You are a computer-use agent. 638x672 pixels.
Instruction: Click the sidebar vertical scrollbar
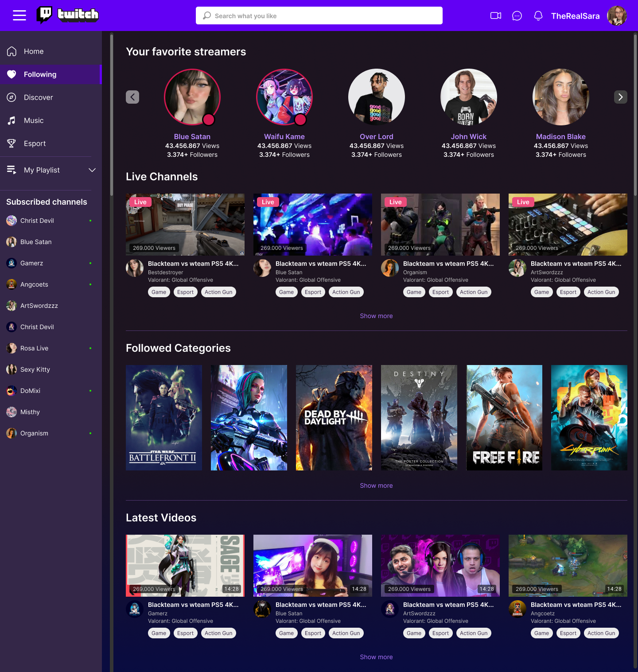(x=112, y=114)
